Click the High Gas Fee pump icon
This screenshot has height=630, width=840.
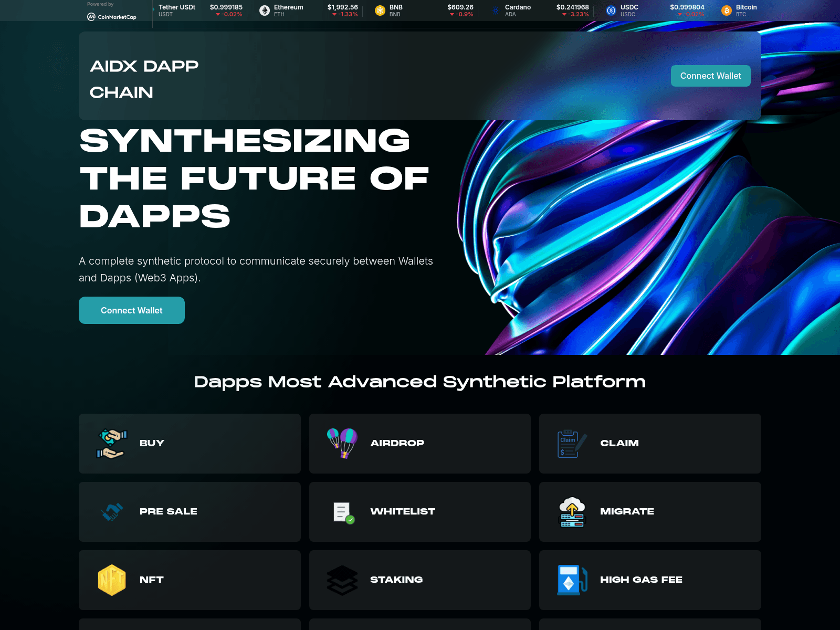pos(572,580)
